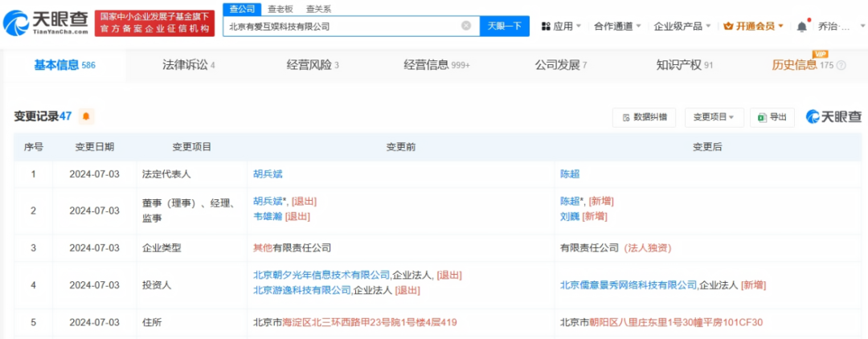Click the 投资人 row label
The image size is (868, 339).
click(x=157, y=285)
